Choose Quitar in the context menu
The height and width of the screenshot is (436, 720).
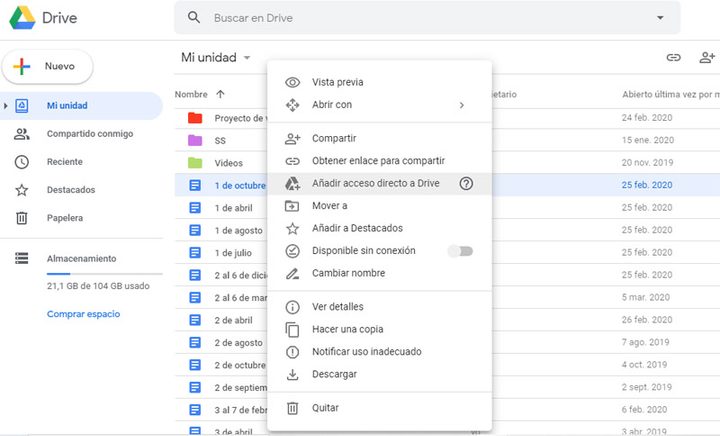pyautogui.click(x=379, y=408)
